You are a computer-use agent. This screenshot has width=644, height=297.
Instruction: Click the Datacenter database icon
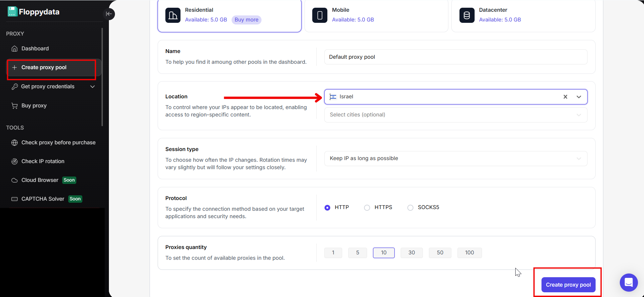467,15
